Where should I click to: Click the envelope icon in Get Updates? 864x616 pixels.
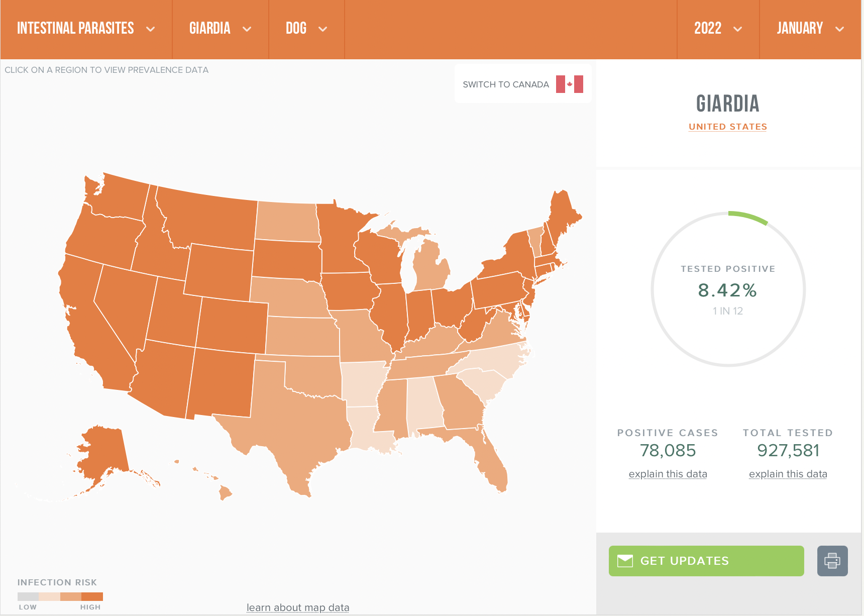(625, 561)
